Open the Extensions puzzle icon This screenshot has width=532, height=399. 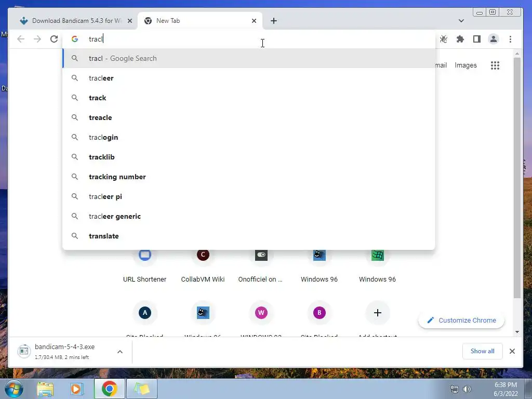460,39
